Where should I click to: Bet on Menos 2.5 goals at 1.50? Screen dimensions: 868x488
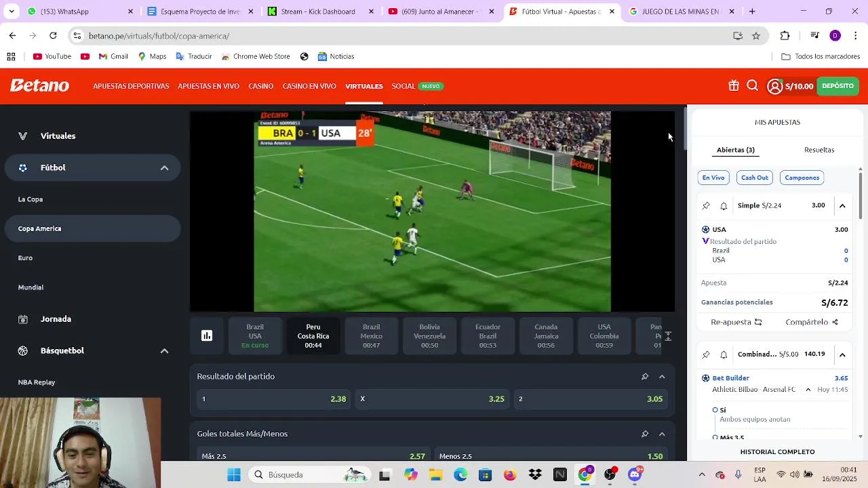click(x=551, y=456)
